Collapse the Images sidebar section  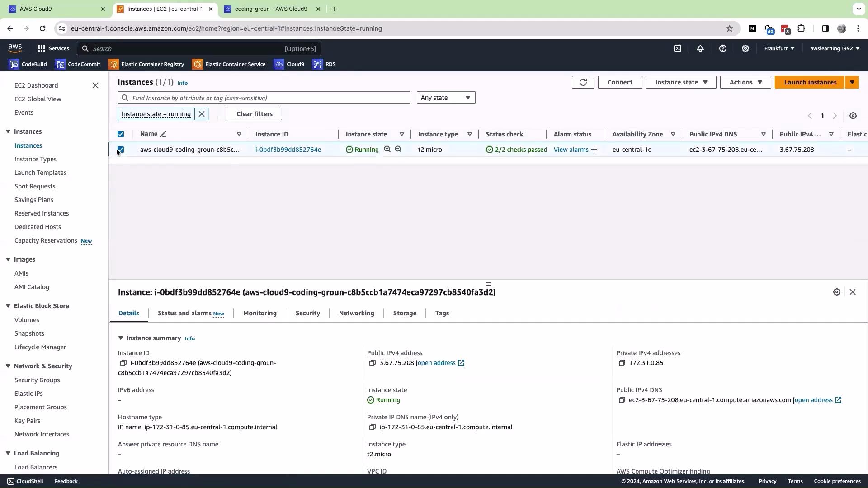8,259
